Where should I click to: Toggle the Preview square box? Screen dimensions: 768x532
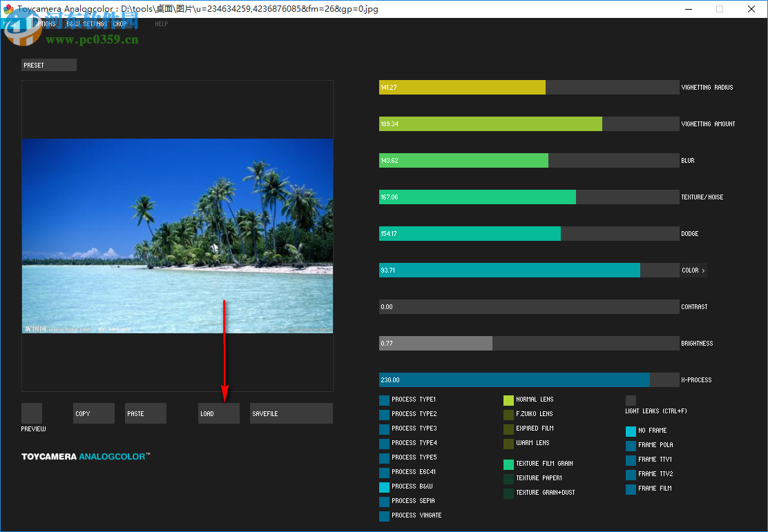coord(32,413)
